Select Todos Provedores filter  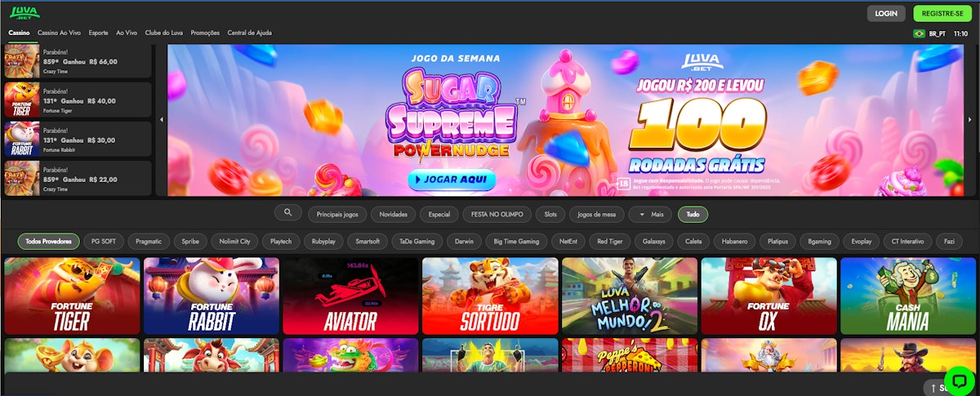[48, 242]
